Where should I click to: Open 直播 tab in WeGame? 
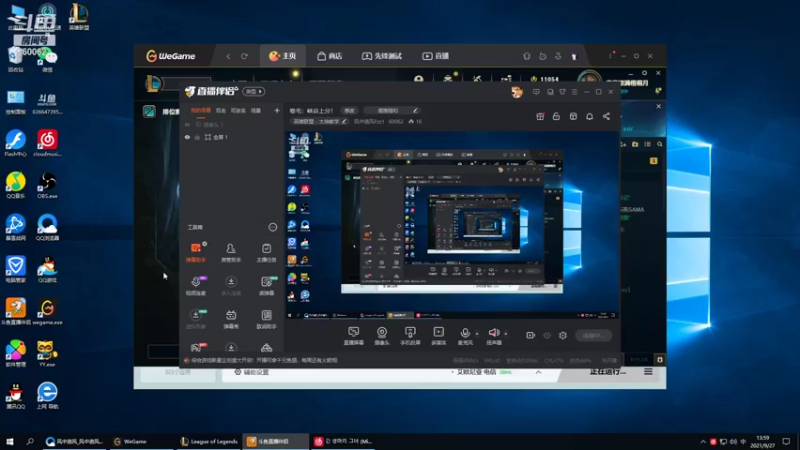[436, 56]
